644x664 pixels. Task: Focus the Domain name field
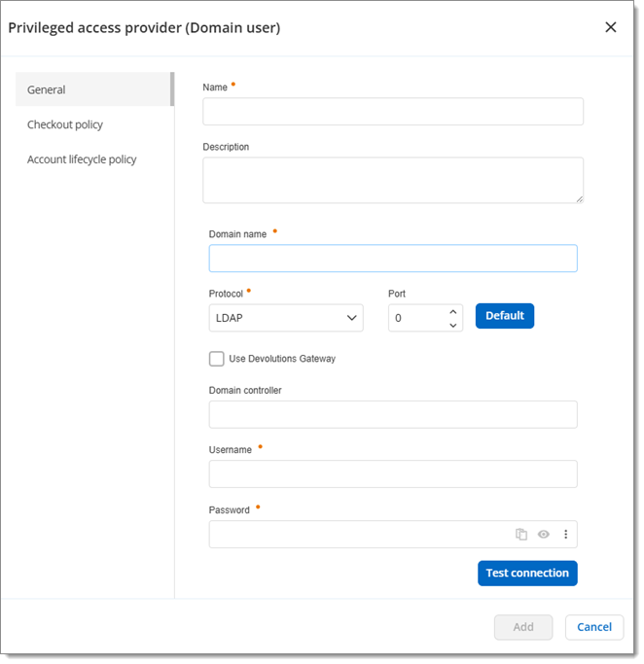[x=393, y=259]
